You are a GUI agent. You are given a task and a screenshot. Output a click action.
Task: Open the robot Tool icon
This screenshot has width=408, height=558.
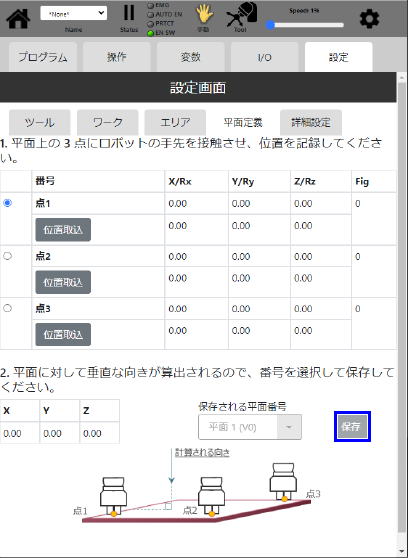pos(241,14)
